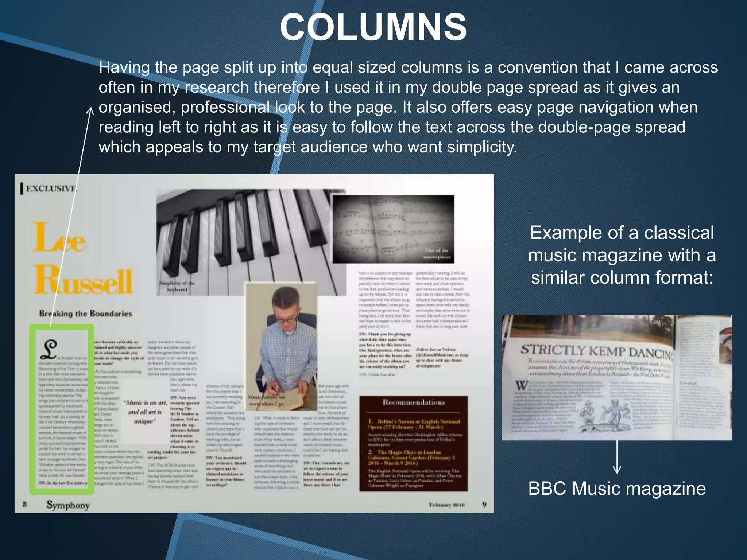Click the 'EXCLUSIVE' label on the spread
Viewport: 747px width, 560px height.
[49, 188]
